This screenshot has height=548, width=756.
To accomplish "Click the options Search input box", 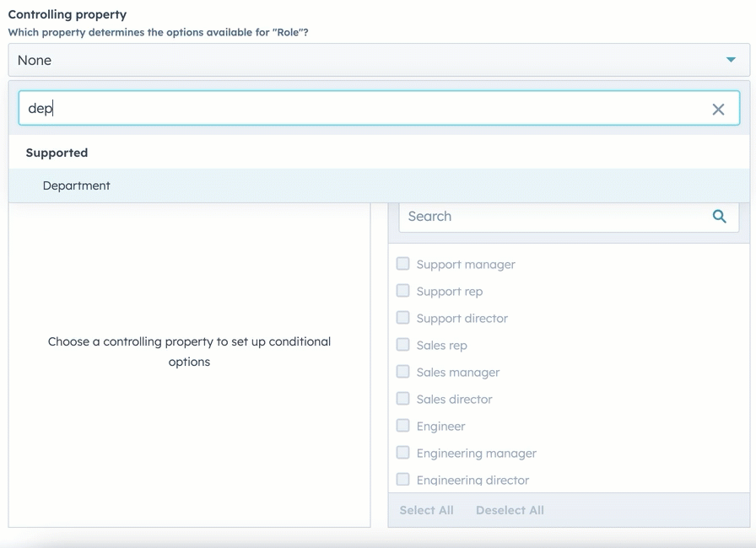I will [x=553, y=217].
